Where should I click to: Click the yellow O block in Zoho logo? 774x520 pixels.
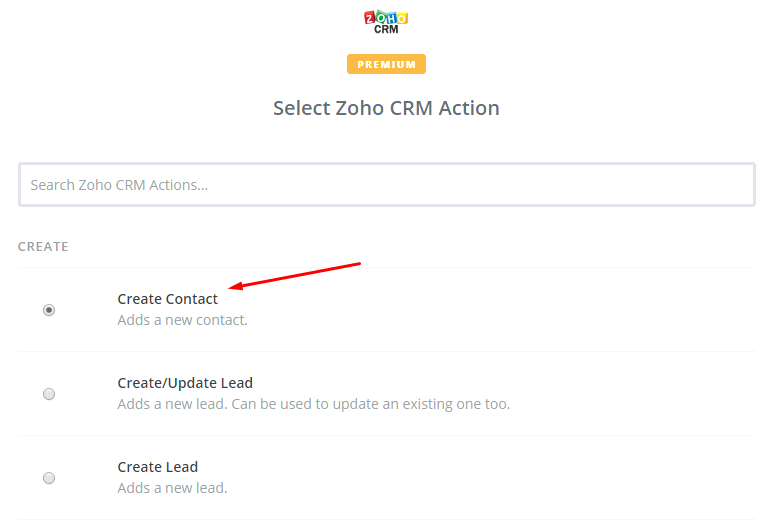coord(402,17)
